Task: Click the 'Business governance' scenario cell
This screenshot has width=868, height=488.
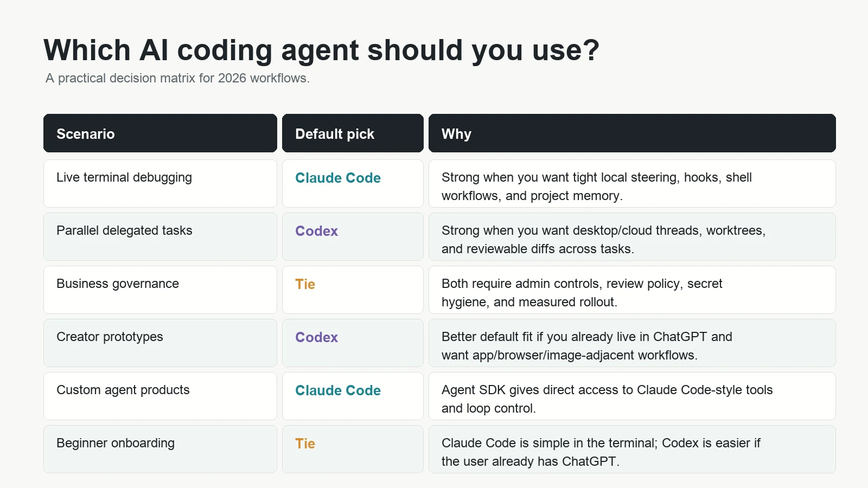Action: [160, 290]
